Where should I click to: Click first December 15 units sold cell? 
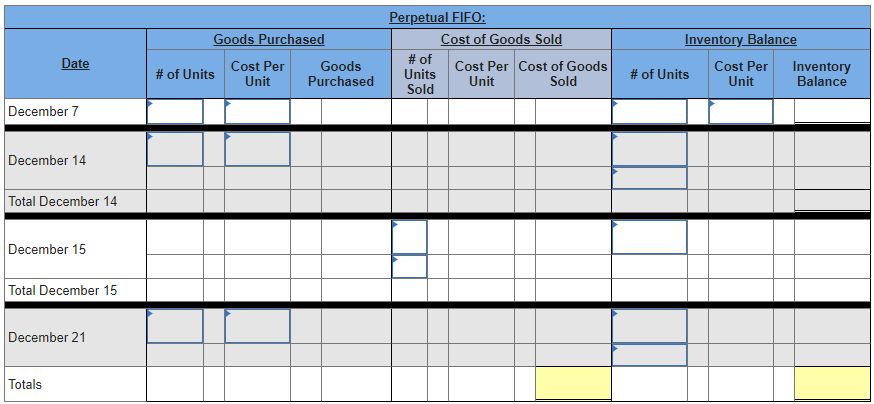click(x=409, y=237)
